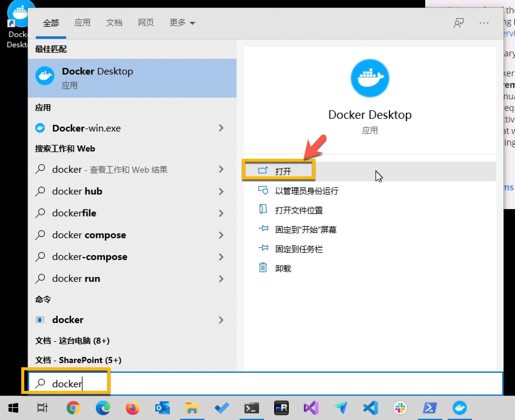515x420 pixels.
Task: Click the trash icon beside 卸载
Action: pyautogui.click(x=263, y=268)
